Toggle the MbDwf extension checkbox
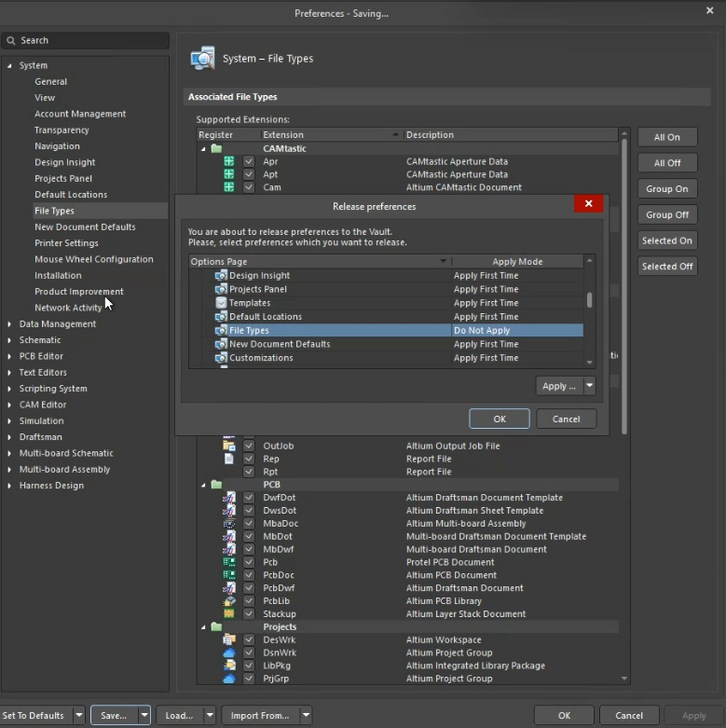The height and width of the screenshot is (728, 726). pyautogui.click(x=249, y=549)
